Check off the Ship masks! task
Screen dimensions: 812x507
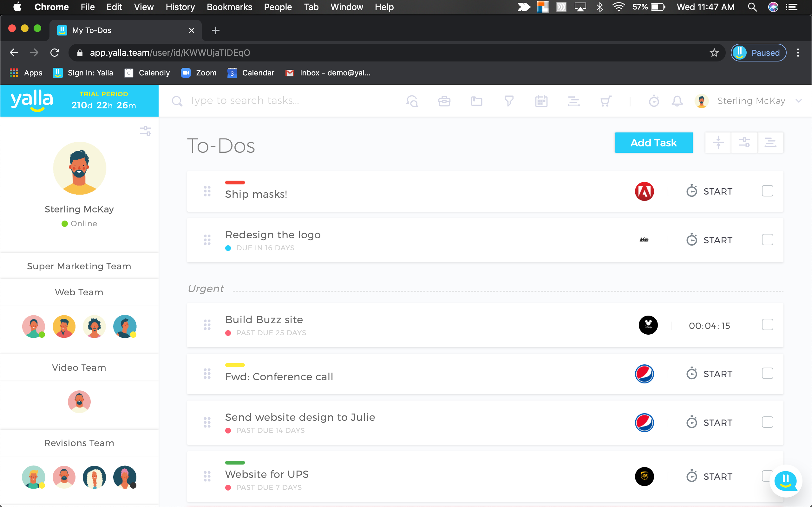tap(767, 191)
